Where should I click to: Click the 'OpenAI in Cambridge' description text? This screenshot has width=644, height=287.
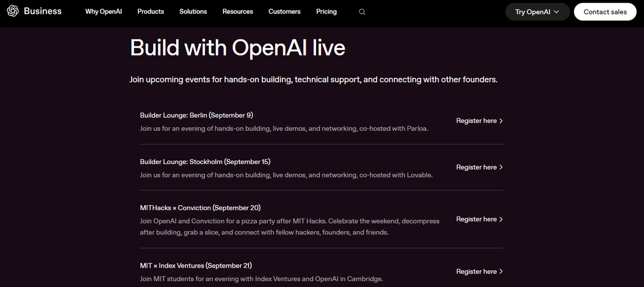pyautogui.click(x=261, y=279)
